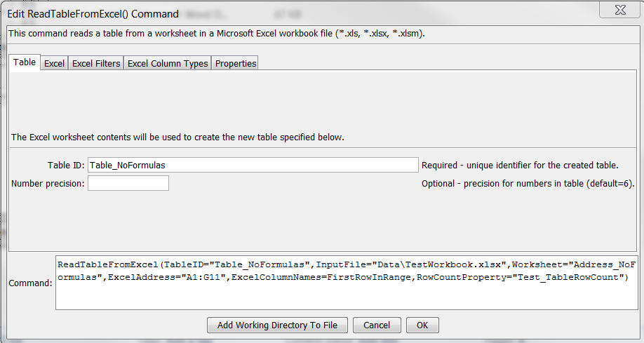Confirm the command with OK

pyautogui.click(x=422, y=325)
